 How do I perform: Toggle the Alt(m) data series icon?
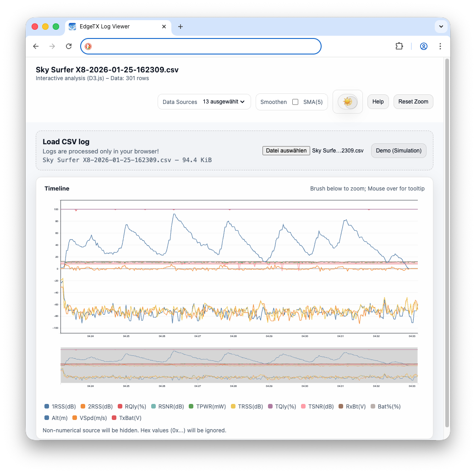46,418
